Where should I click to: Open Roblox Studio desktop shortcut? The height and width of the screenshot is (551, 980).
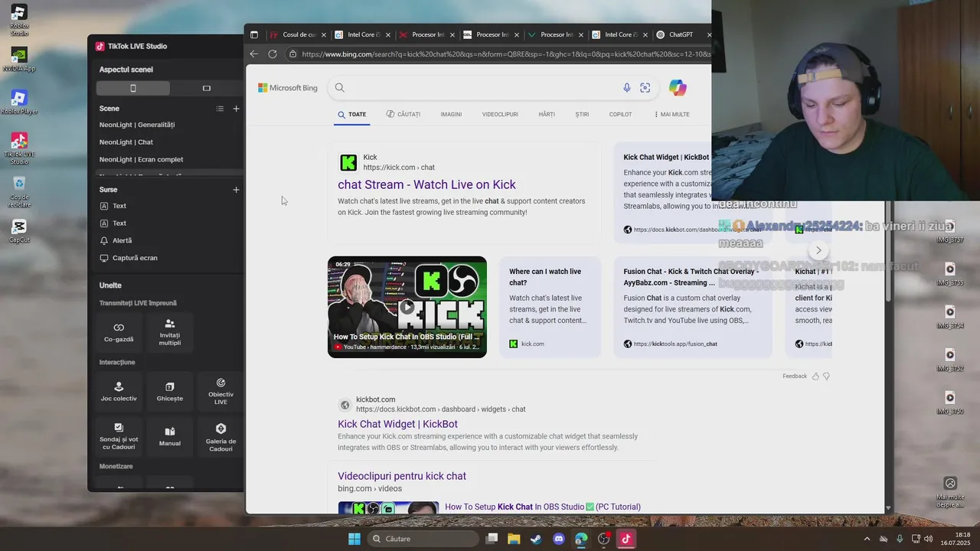pos(19,21)
